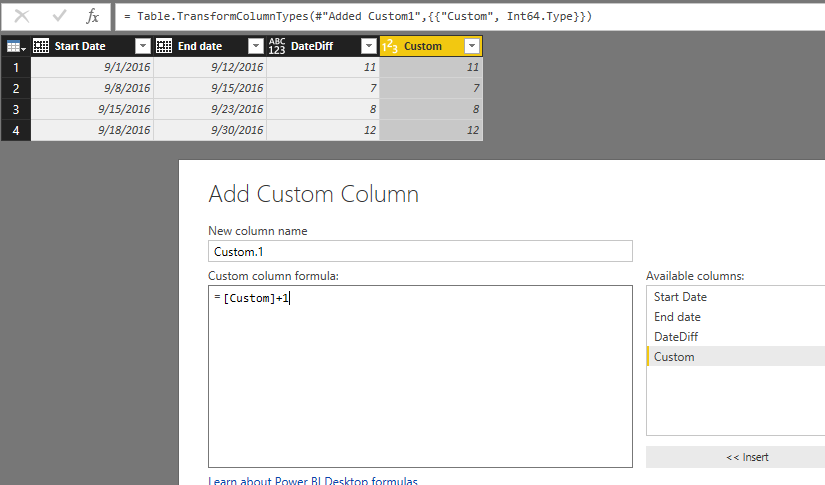Click the DateDiff cell with value 7

(323, 88)
